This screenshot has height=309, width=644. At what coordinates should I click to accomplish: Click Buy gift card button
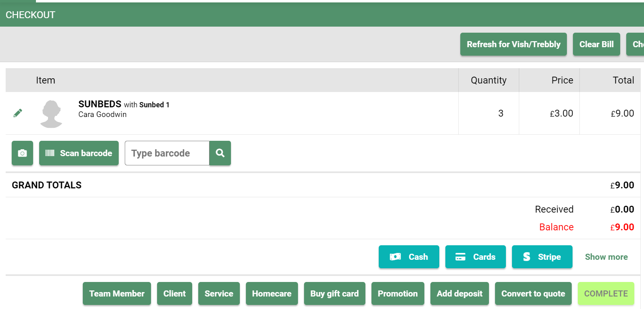[x=334, y=294]
